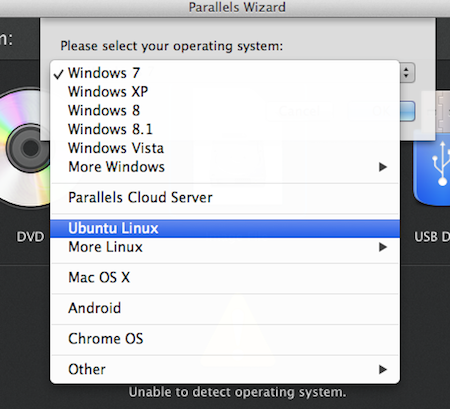Click the operating system popup stepper arrows

pos(406,73)
